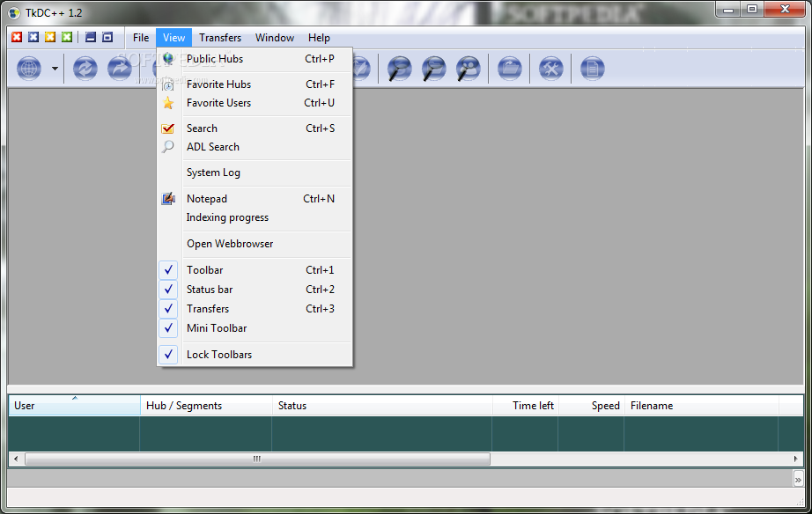Open Notepad via document toolbar icon
The image size is (812, 514).
click(x=593, y=69)
